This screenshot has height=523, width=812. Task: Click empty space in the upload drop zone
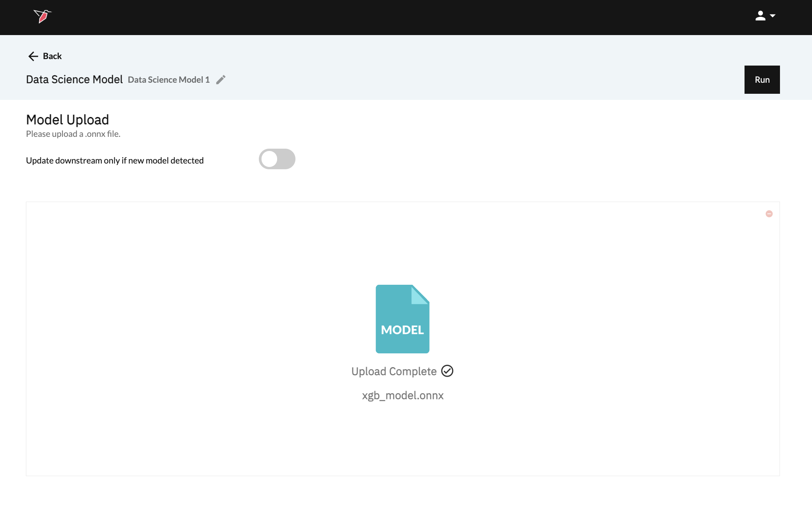click(x=191, y=324)
